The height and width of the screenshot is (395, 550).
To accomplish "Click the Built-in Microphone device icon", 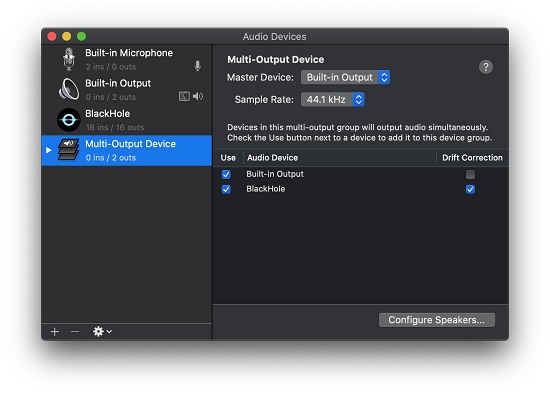I will point(69,59).
